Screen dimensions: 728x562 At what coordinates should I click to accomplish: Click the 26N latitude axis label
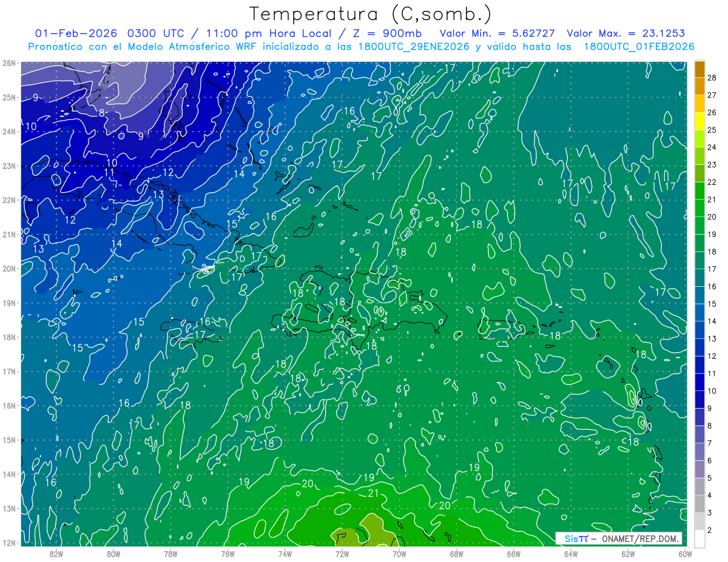point(8,63)
